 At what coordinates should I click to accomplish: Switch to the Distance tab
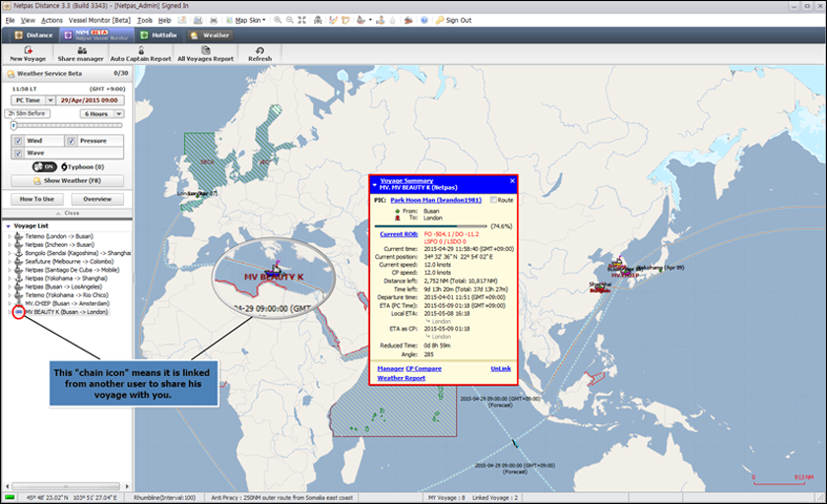click(34, 35)
